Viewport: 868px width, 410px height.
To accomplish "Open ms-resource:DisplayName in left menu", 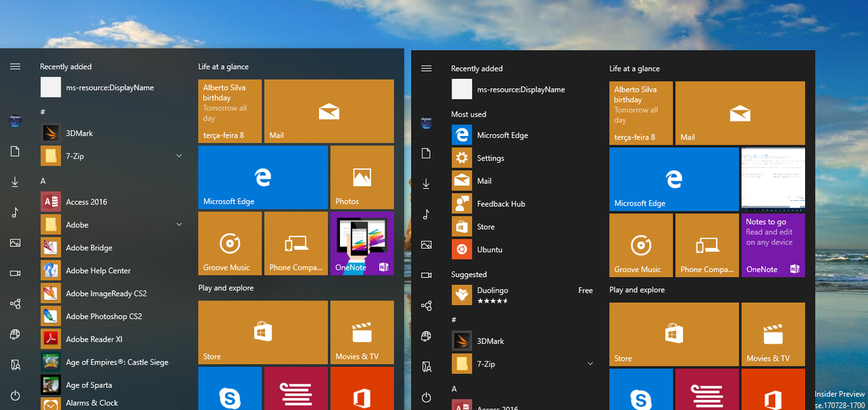I will click(112, 87).
